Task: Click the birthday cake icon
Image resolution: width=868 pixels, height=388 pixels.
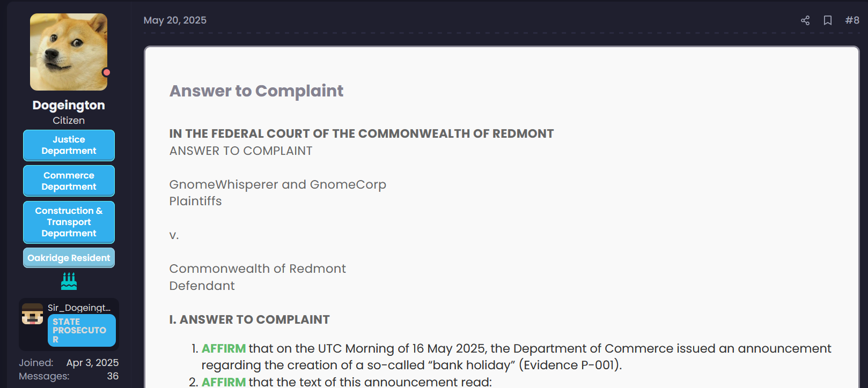Action: (69, 281)
